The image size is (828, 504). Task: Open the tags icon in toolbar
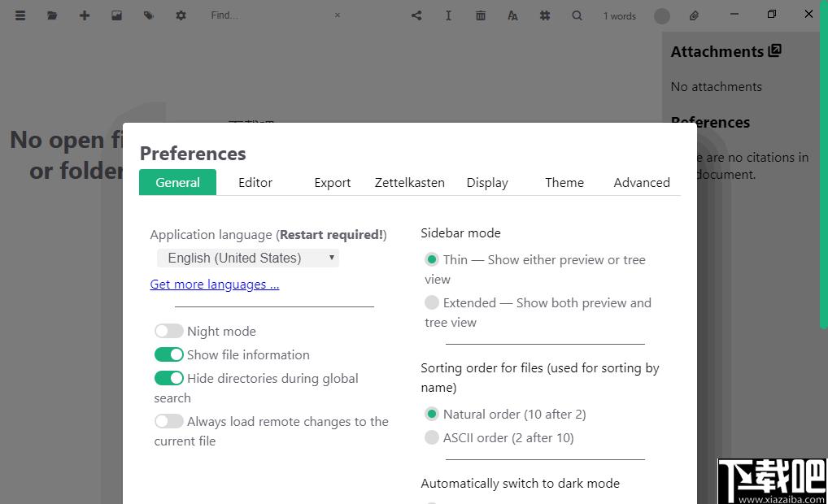click(x=148, y=15)
